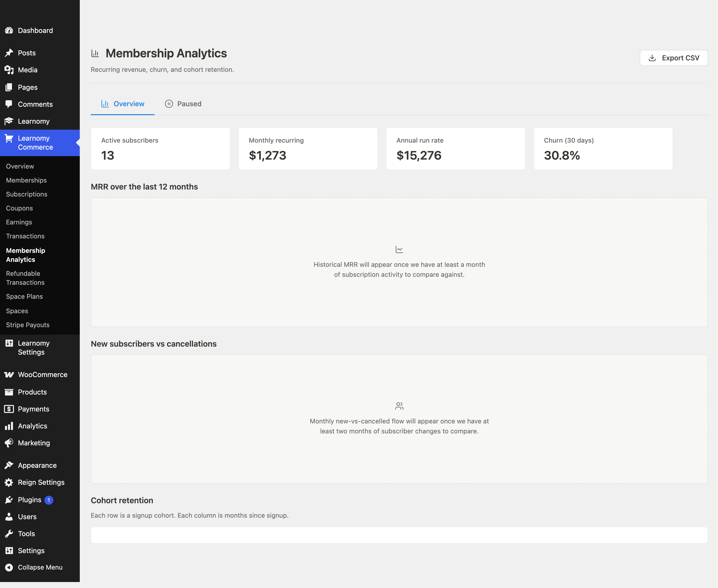The width and height of the screenshot is (718, 588).
Task: Click the Comments bubble icon
Action: click(x=9, y=104)
